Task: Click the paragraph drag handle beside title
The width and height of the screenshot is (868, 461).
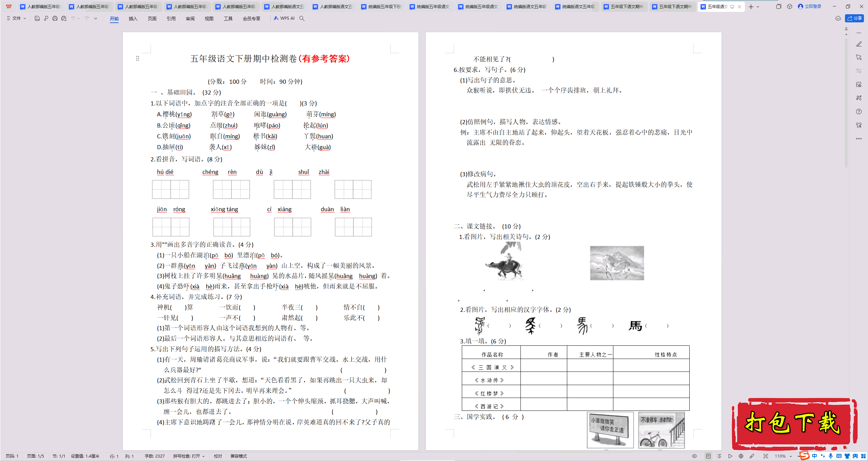Action: click(138, 58)
